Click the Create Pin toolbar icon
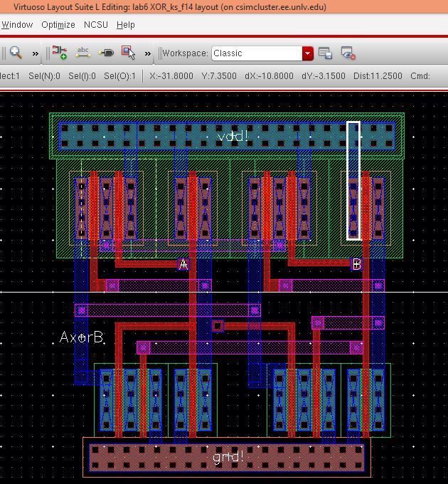The width and height of the screenshot is (448, 484). click(x=106, y=53)
